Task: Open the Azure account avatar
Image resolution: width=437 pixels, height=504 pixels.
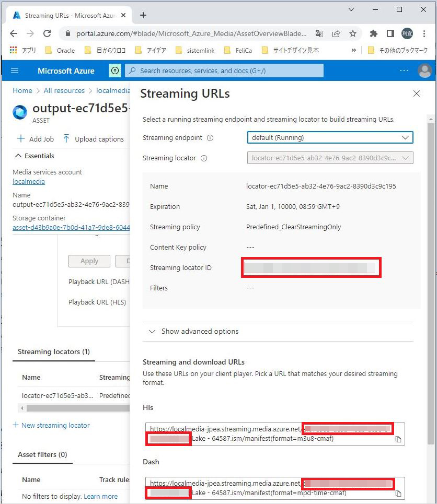Action: [425, 71]
